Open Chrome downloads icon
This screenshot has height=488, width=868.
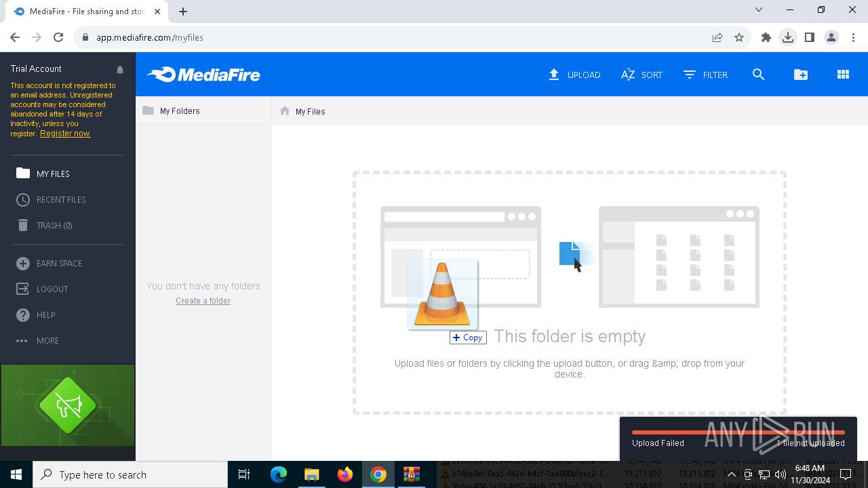[788, 37]
